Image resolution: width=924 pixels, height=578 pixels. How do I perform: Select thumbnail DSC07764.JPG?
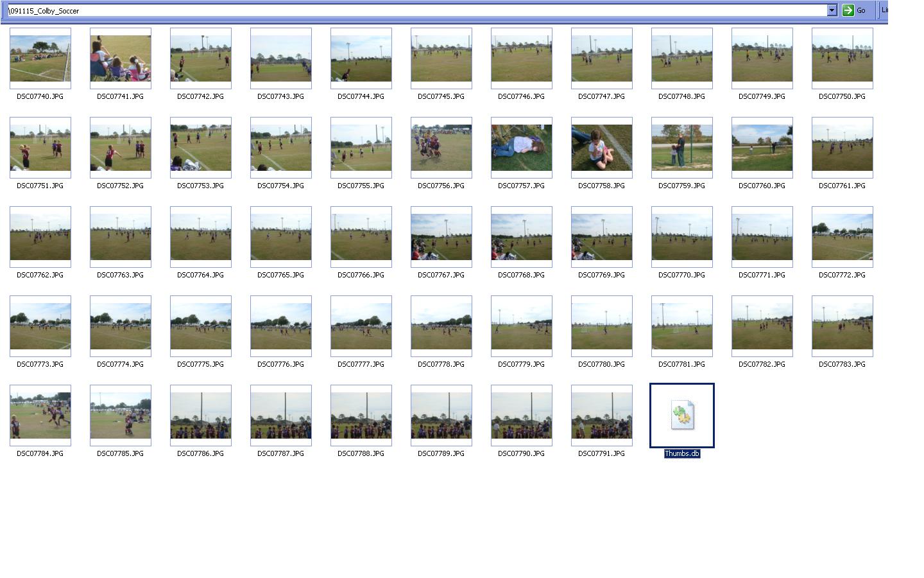pyautogui.click(x=201, y=237)
